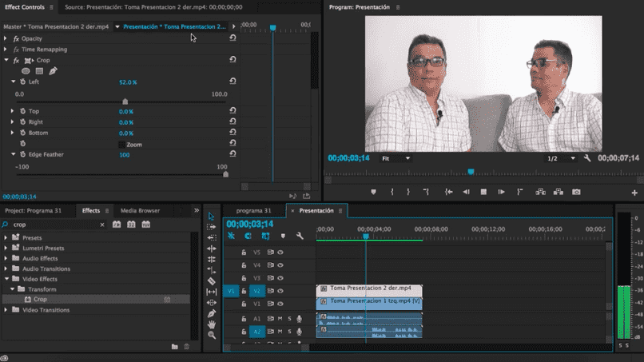This screenshot has width=644, height=362.
Task: Switch to Media Browser tab
Action: point(140,210)
